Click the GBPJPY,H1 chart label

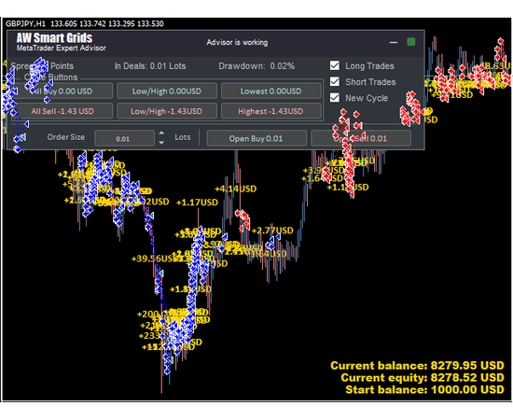(25, 23)
